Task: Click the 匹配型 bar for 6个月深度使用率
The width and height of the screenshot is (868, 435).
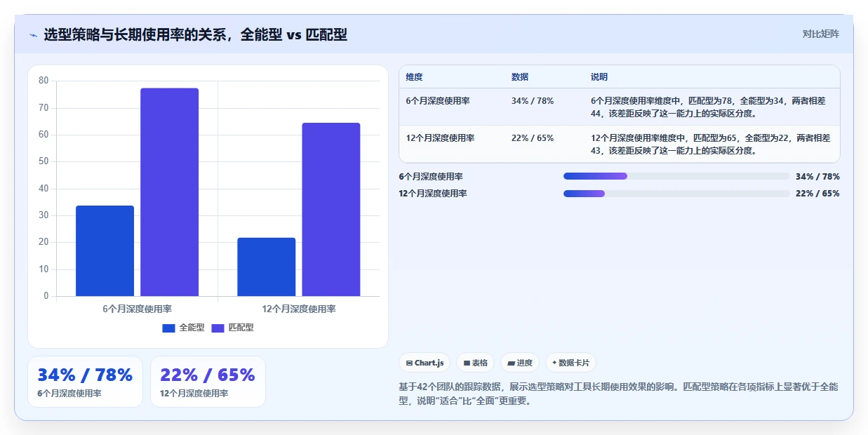Action: point(169,192)
